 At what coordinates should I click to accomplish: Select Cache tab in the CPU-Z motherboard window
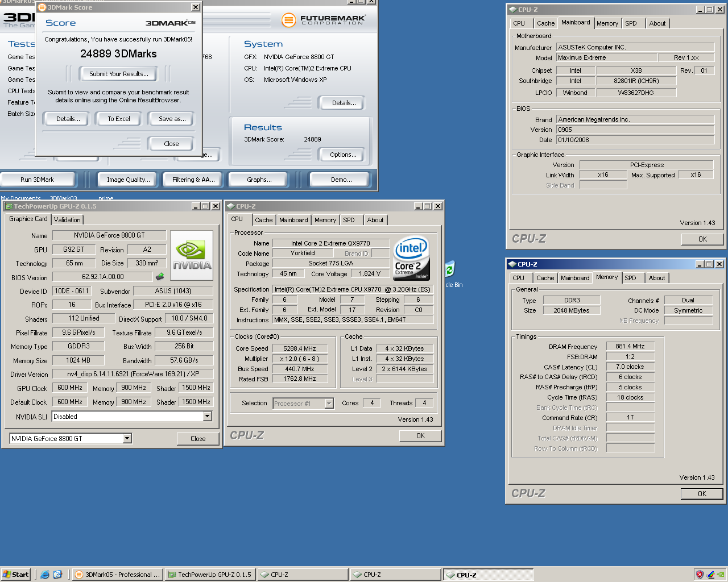(x=546, y=23)
